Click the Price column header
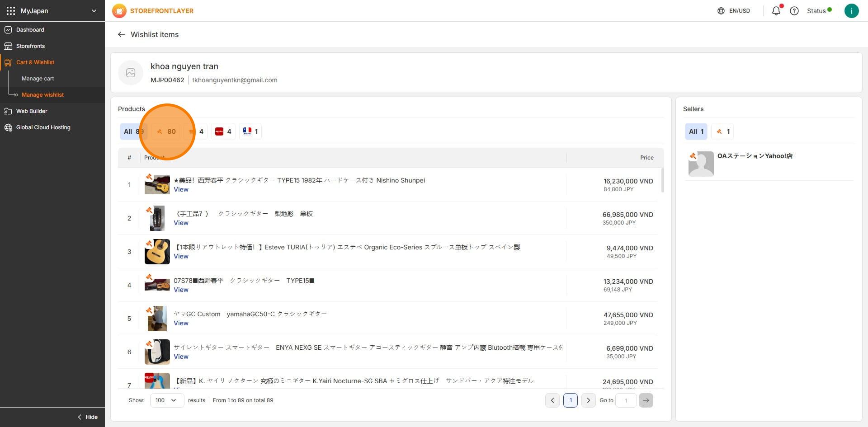Viewport: 868px width, 427px height. point(646,158)
